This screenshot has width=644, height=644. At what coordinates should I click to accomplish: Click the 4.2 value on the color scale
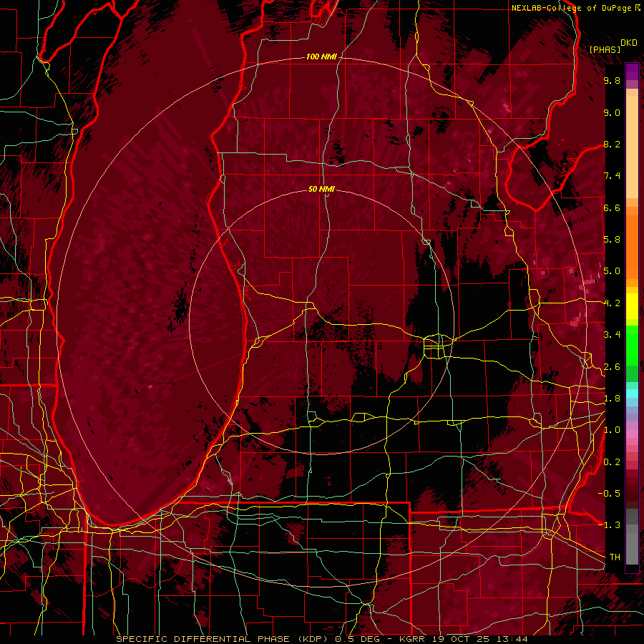point(612,303)
